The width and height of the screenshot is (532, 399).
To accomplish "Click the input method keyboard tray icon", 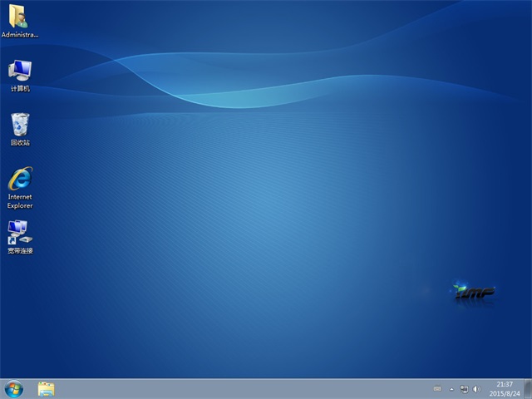I will (437, 388).
